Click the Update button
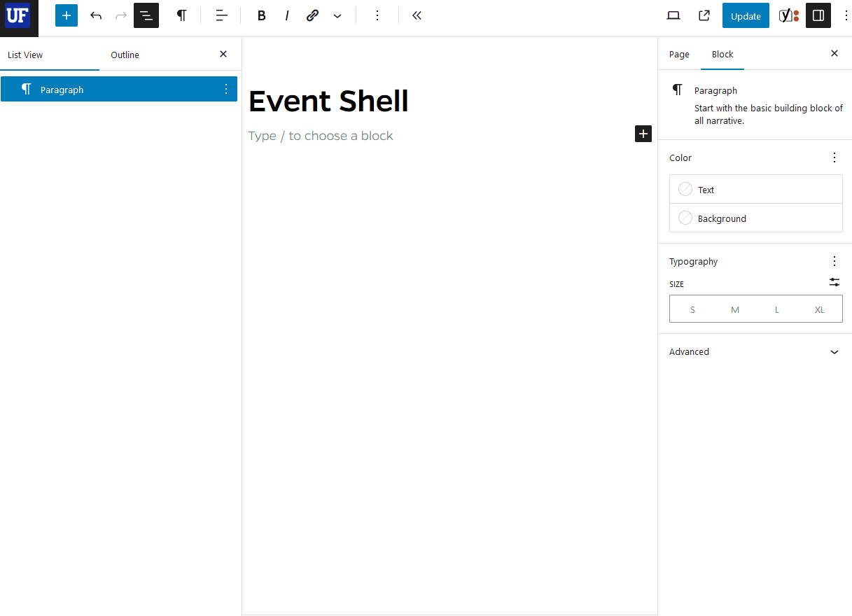 (x=745, y=15)
